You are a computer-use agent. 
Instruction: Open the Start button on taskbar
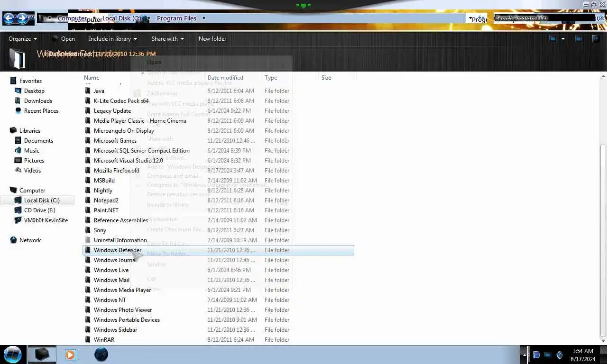pos(13,354)
